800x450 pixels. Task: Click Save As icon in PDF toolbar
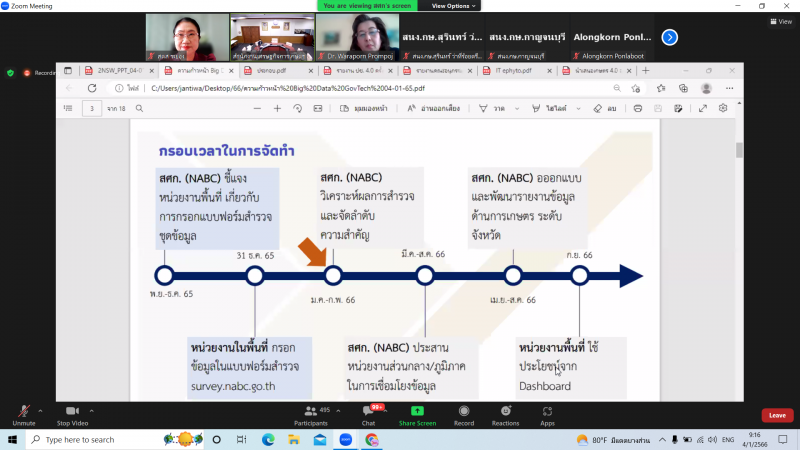[x=678, y=108]
